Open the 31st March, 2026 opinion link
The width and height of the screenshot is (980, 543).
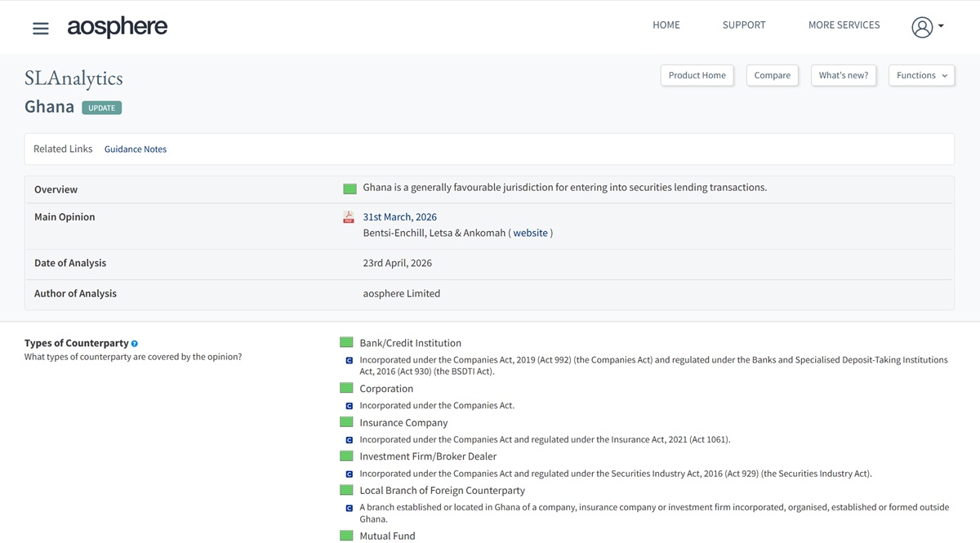point(400,217)
